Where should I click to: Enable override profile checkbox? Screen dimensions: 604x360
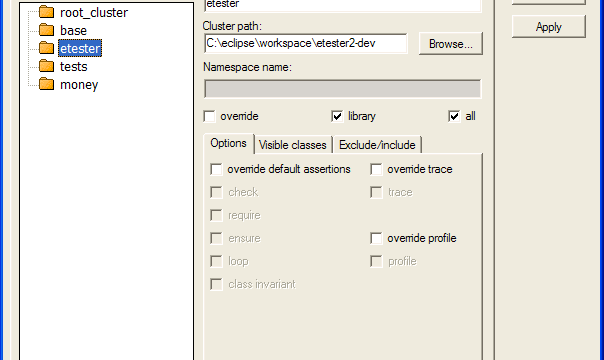click(376, 238)
